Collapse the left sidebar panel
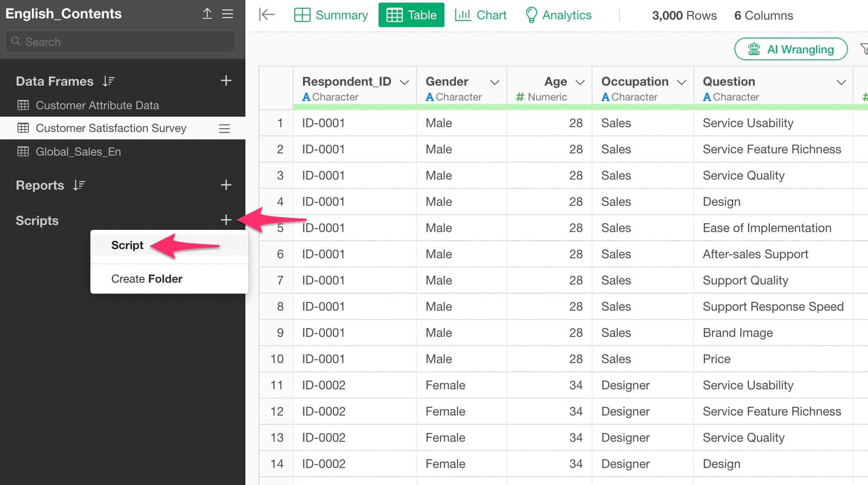The image size is (868, 485). point(266,15)
